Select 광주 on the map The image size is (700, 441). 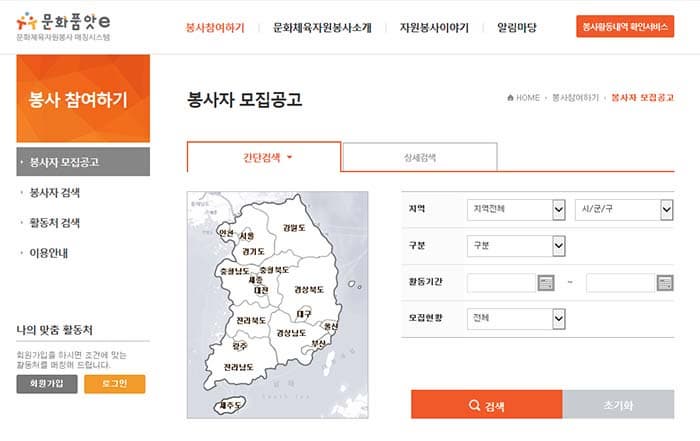click(x=240, y=345)
